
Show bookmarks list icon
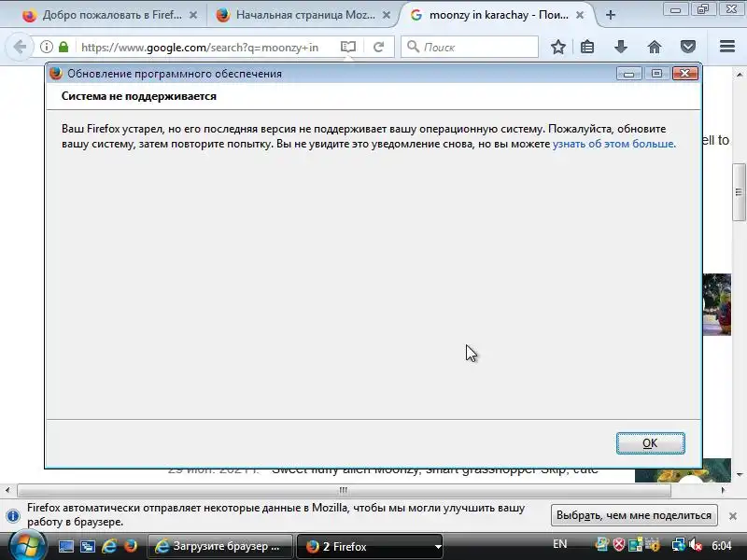pyautogui.click(x=587, y=47)
